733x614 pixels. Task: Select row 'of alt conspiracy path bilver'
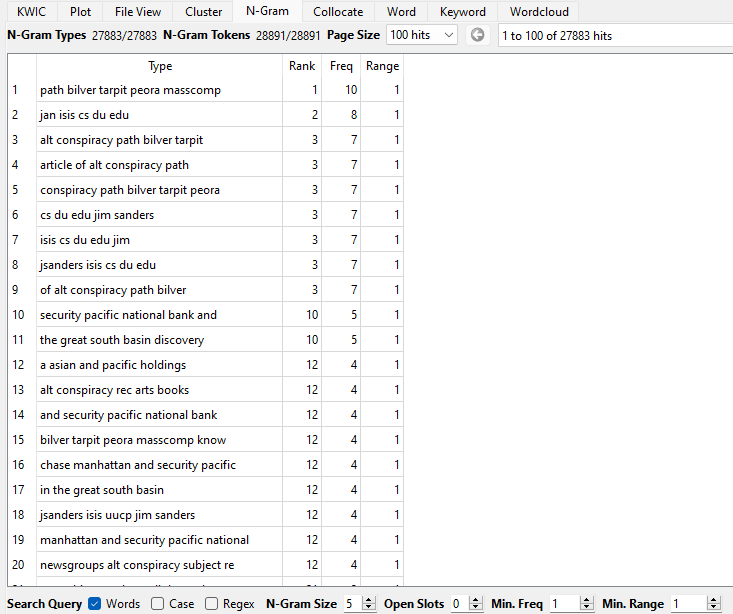click(x=205, y=290)
